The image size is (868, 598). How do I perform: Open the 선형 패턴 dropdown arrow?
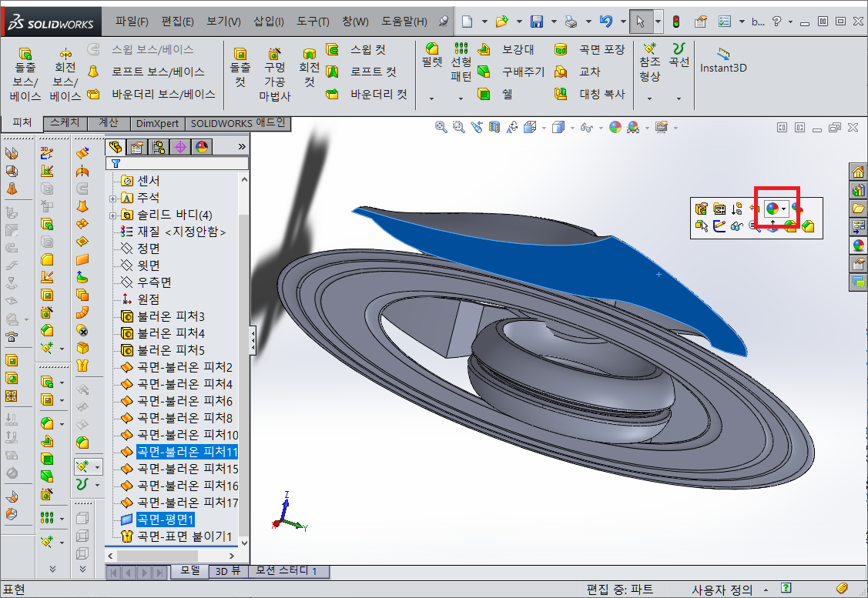(x=461, y=99)
